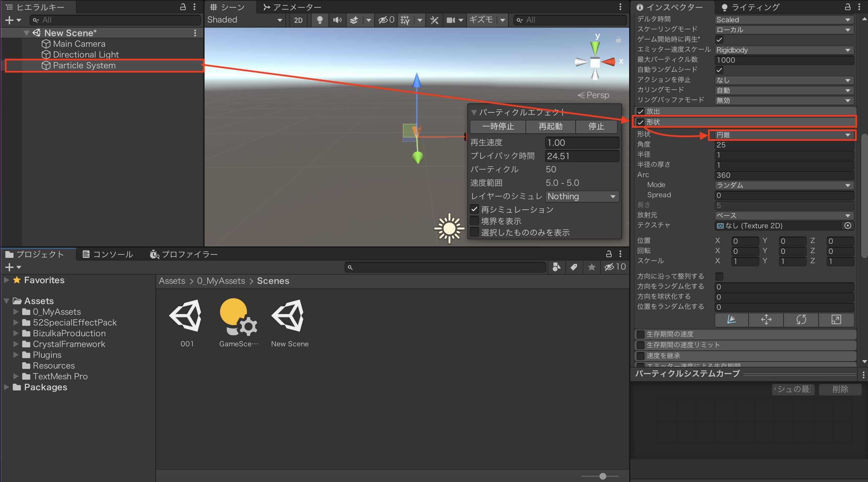The height and width of the screenshot is (482, 868).
Task: Open the Shaded draw mode dropdown
Action: tap(245, 20)
